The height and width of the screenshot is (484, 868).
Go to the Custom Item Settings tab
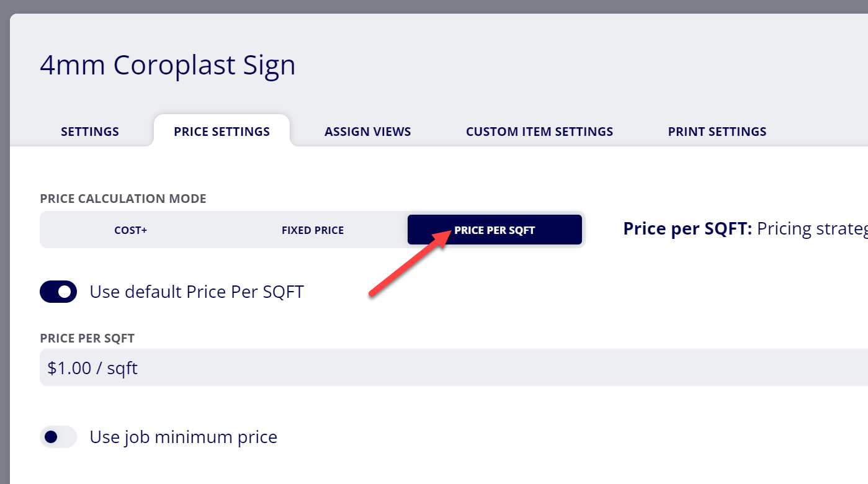tap(539, 132)
